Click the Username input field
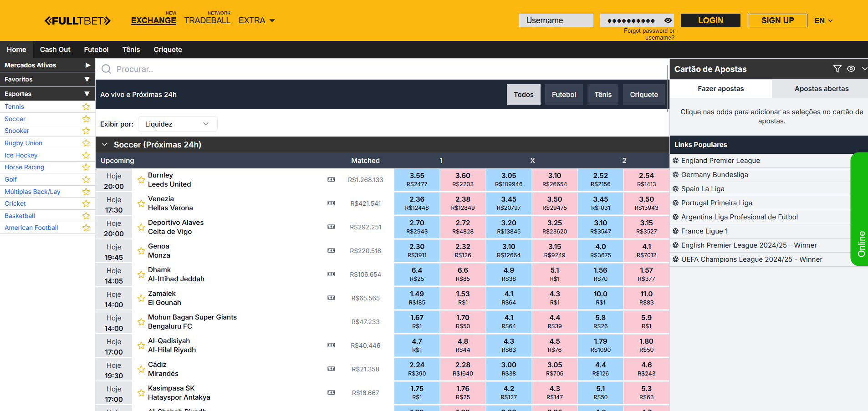Screen dimensions: 868x411 (556, 20)
